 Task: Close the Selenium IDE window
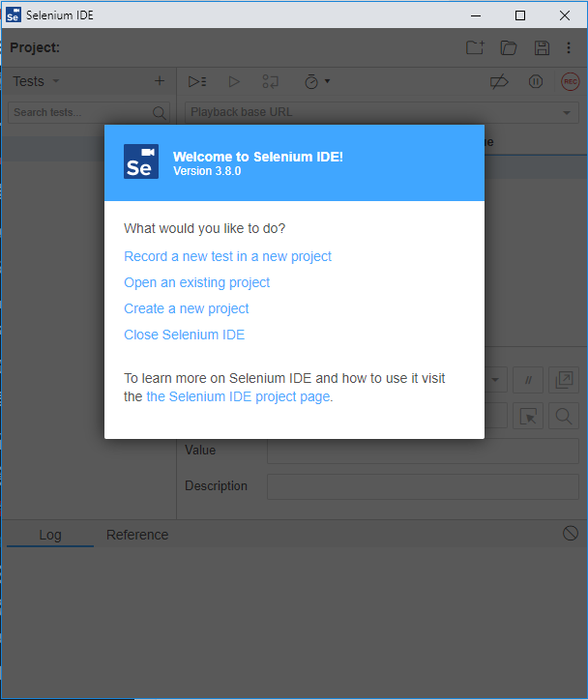(565, 15)
